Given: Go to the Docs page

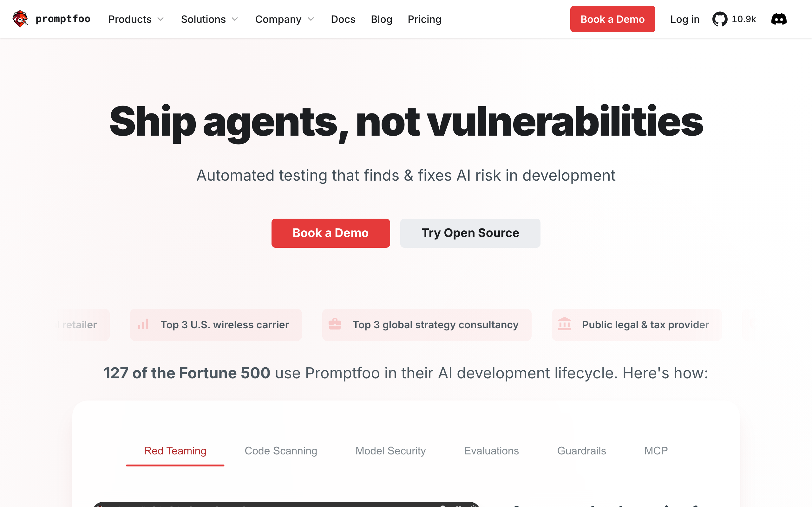Looking at the screenshot, I should point(343,19).
